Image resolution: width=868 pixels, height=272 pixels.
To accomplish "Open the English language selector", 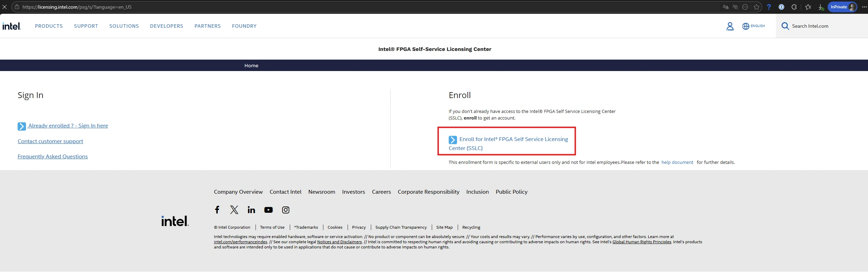I will (x=753, y=26).
